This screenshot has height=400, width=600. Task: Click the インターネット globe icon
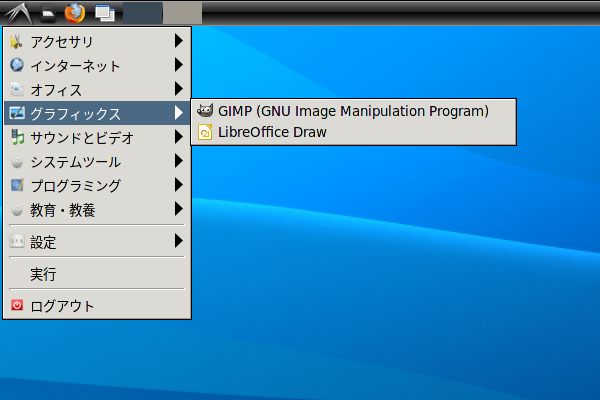tap(17, 65)
